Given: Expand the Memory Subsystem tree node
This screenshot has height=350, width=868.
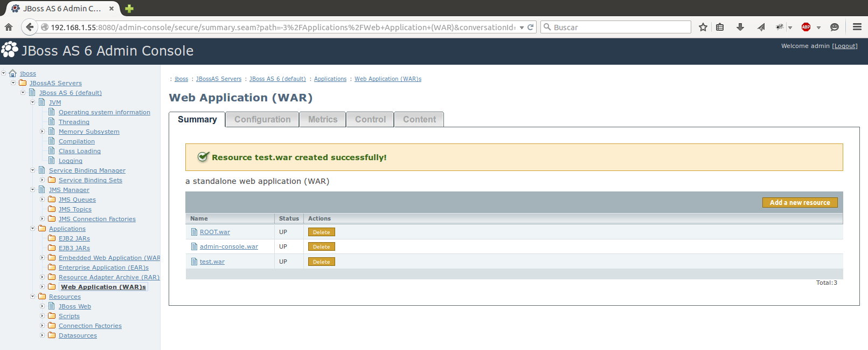Looking at the screenshot, I should tap(43, 131).
